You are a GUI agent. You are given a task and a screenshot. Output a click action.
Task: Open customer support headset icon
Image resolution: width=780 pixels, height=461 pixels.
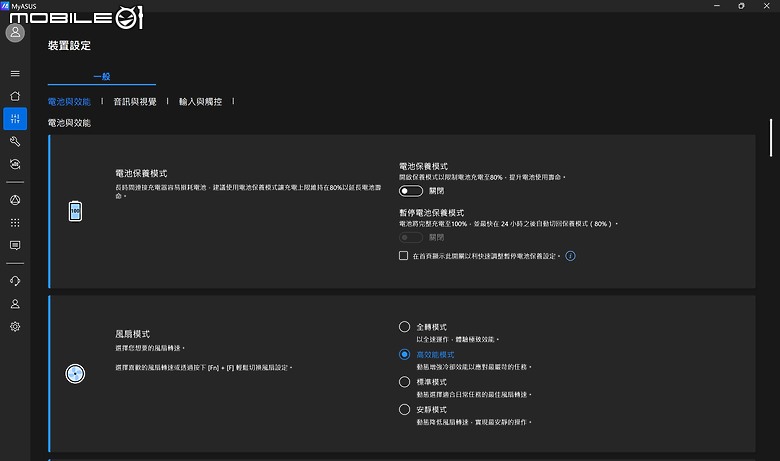pyautogui.click(x=15, y=281)
